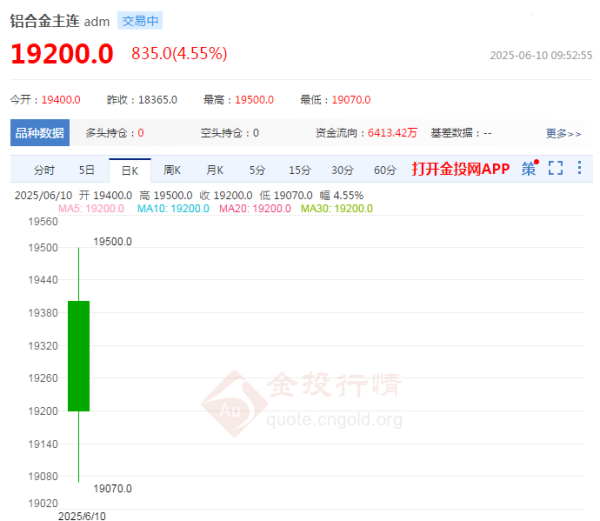The image size is (600, 521).
Task: Click the MA20: 19200.0 legend
Action: (x=255, y=208)
